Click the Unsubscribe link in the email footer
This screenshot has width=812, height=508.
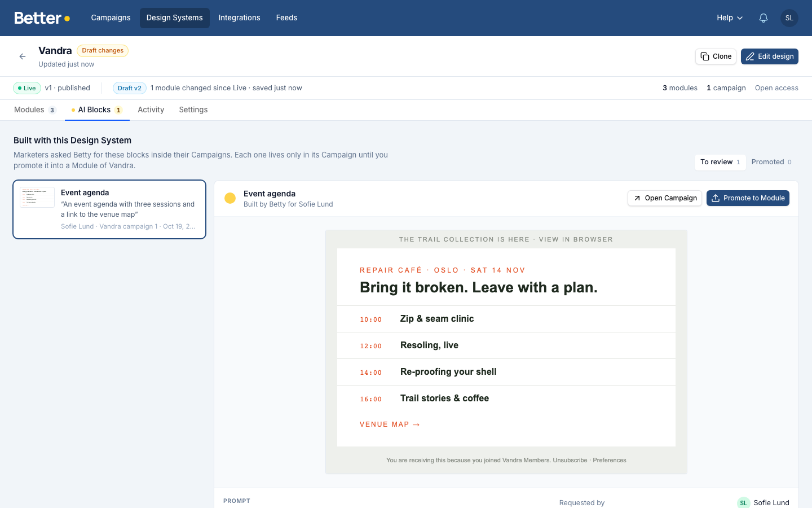(570, 461)
